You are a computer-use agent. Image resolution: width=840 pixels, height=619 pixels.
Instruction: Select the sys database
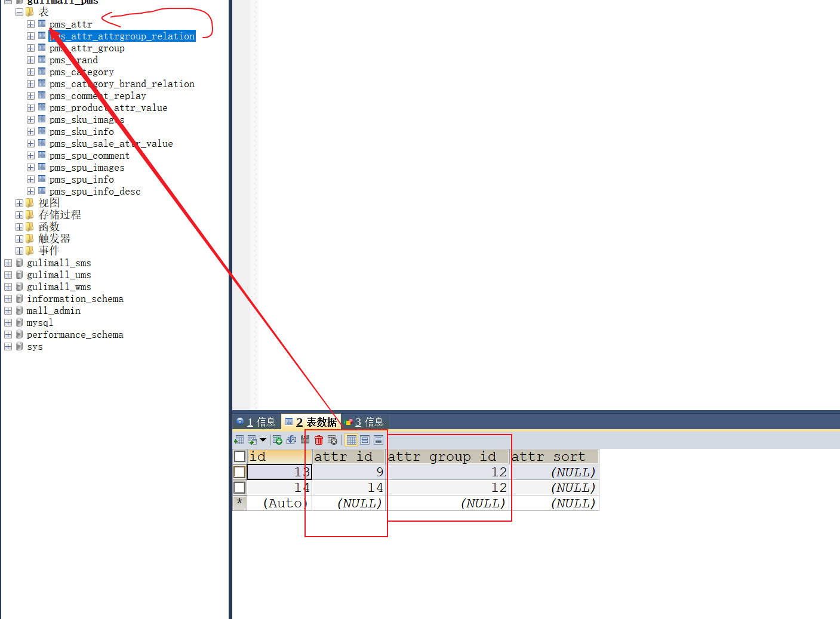click(x=35, y=347)
